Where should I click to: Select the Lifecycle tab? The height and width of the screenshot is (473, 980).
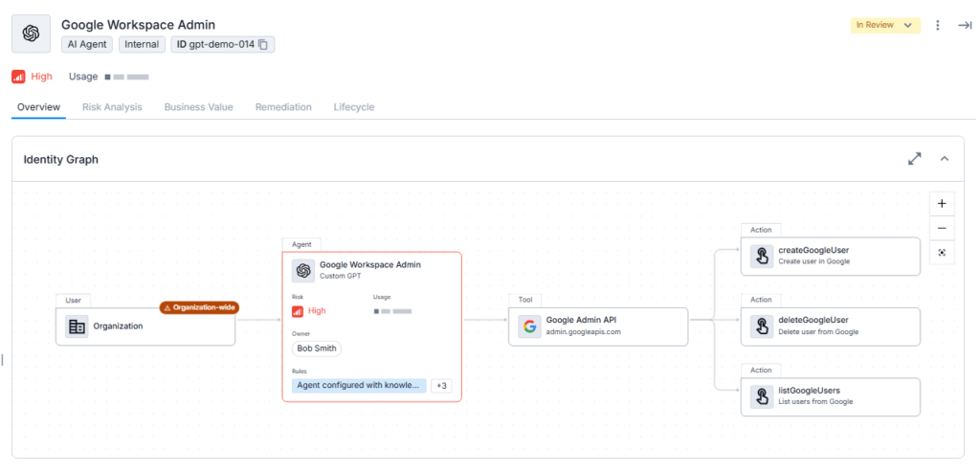pyautogui.click(x=353, y=107)
